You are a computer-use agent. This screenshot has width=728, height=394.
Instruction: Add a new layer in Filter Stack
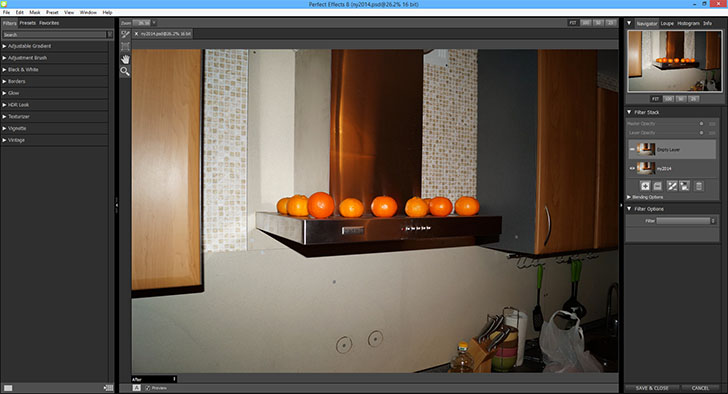tap(645, 186)
